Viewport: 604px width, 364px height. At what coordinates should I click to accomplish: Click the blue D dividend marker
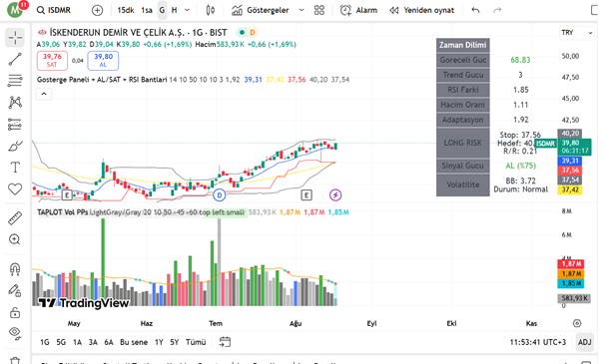click(x=220, y=195)
